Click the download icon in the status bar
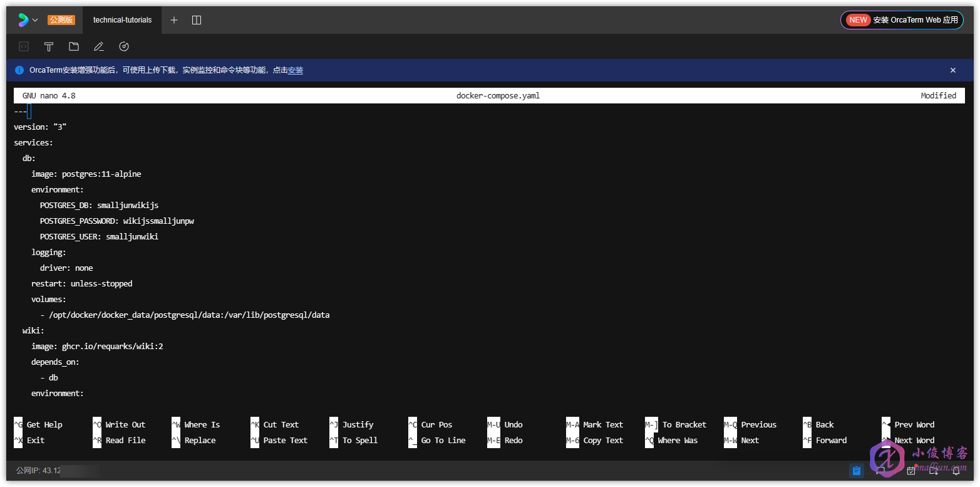980x487 pixels. click(x=933, y=471)
